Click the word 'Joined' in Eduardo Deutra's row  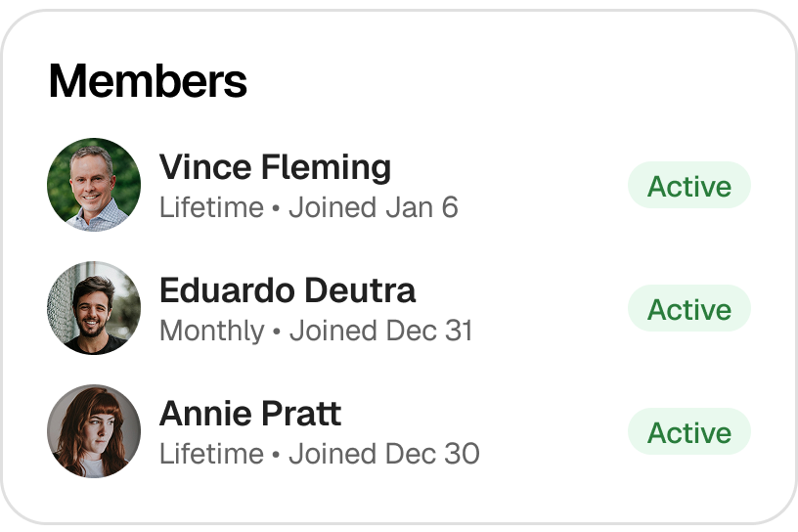point(333,331)
